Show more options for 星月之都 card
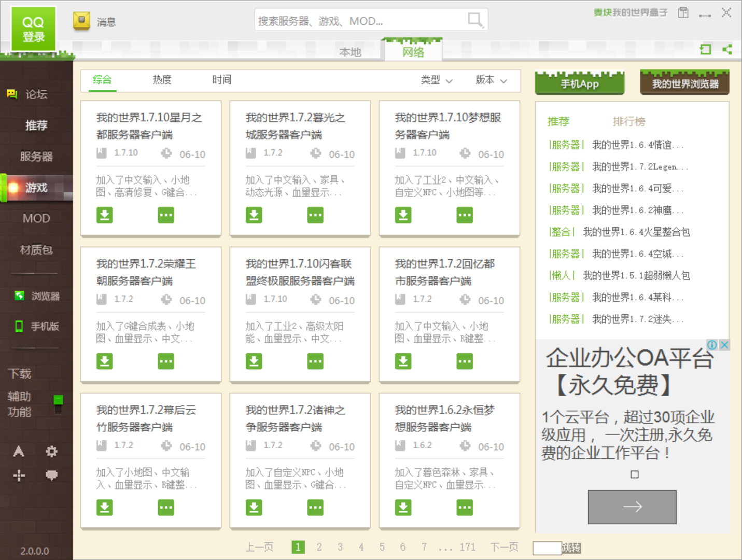 click(x=166, y=215)
